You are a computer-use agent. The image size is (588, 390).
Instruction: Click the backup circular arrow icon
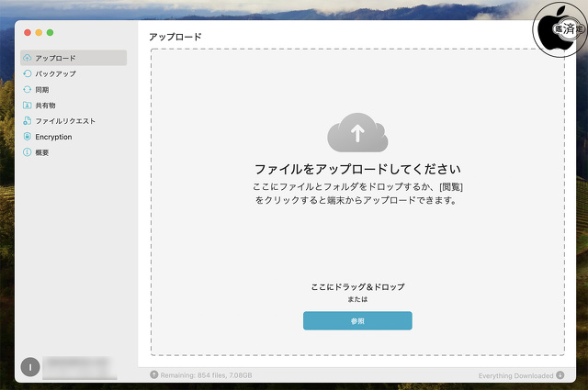coord(27,73)
